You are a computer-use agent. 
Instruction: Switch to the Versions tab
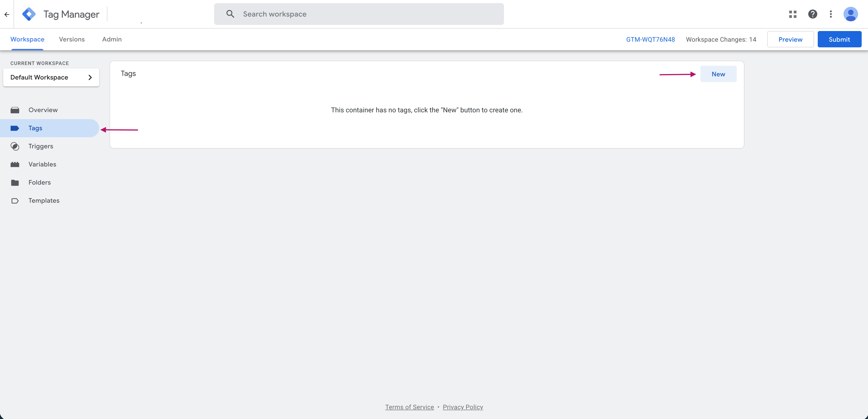click(x=72, y=39)
